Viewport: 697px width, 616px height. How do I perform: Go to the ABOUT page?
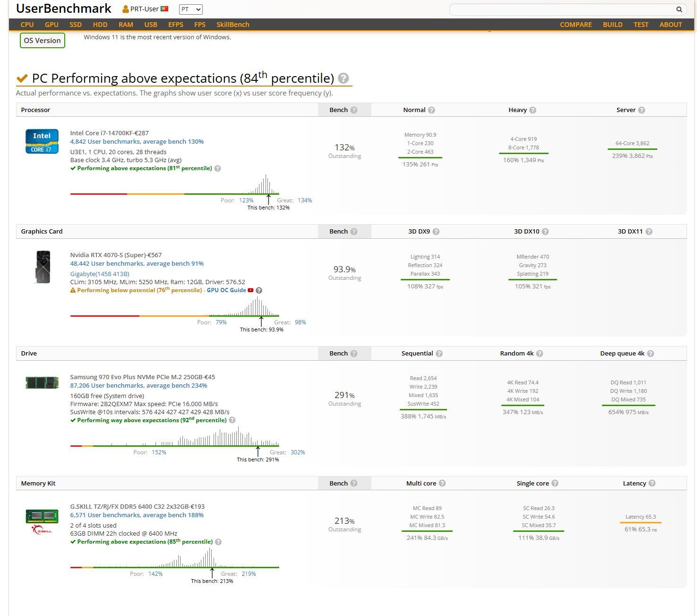point(671,25)
